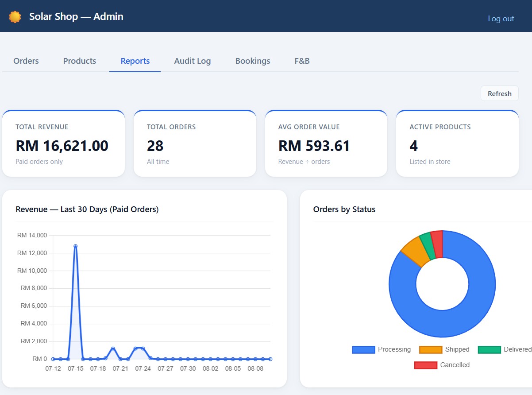Click the Total Orders value 28

point(155,146)
